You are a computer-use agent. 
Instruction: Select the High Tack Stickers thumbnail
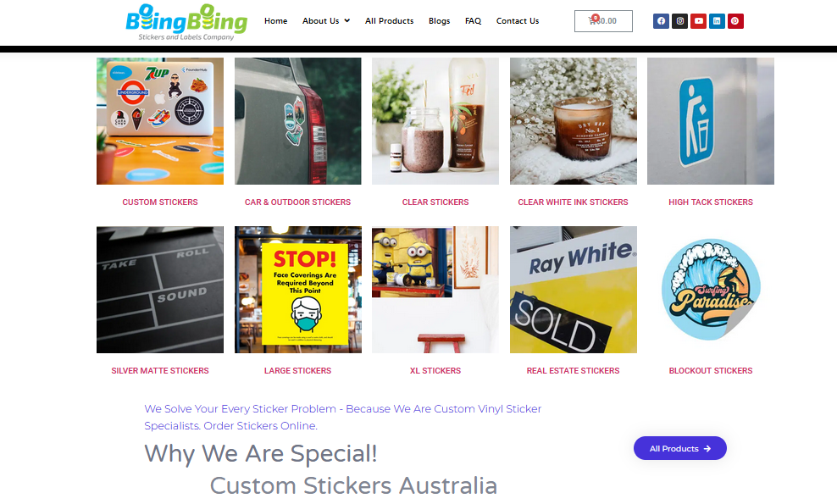(711, 121)
